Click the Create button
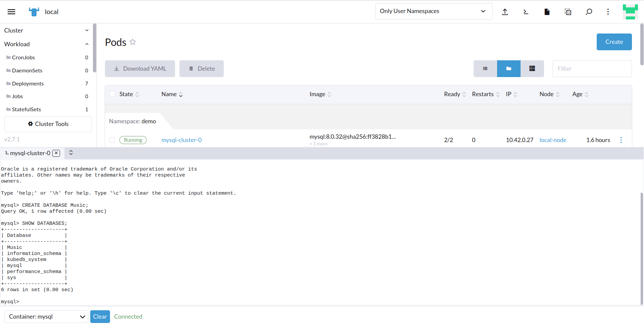 click(x=614, y=42)
